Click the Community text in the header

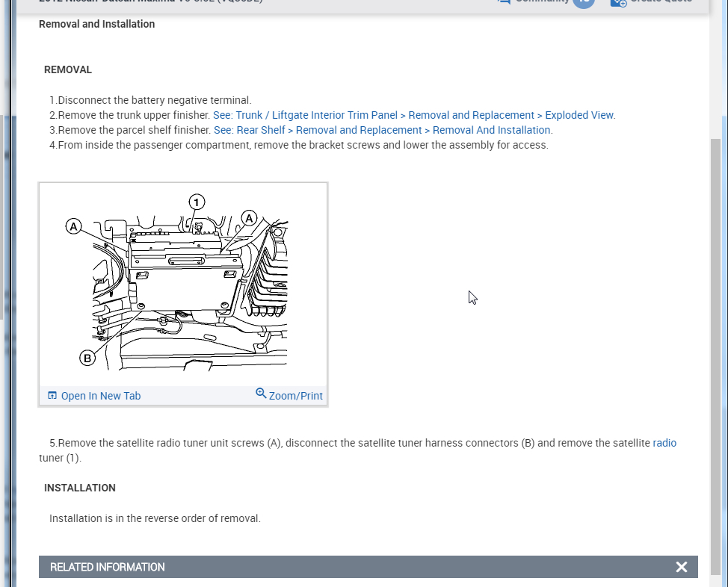543,1
